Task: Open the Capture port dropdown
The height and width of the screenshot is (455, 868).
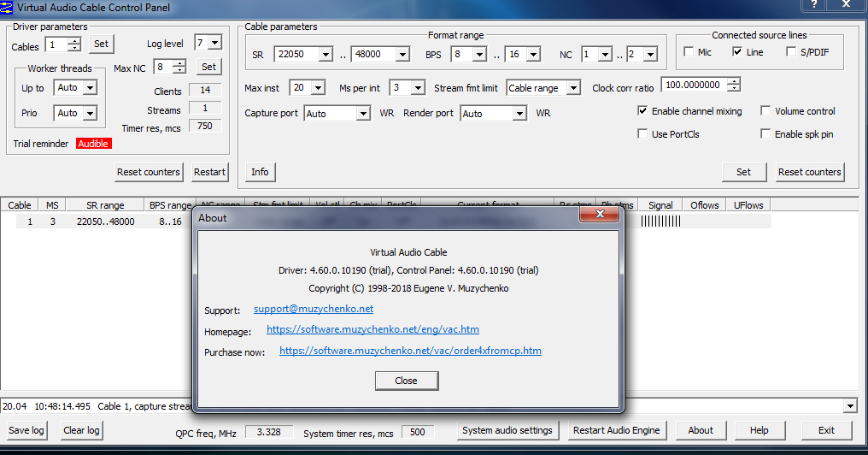Action: (x=363, y=114)
